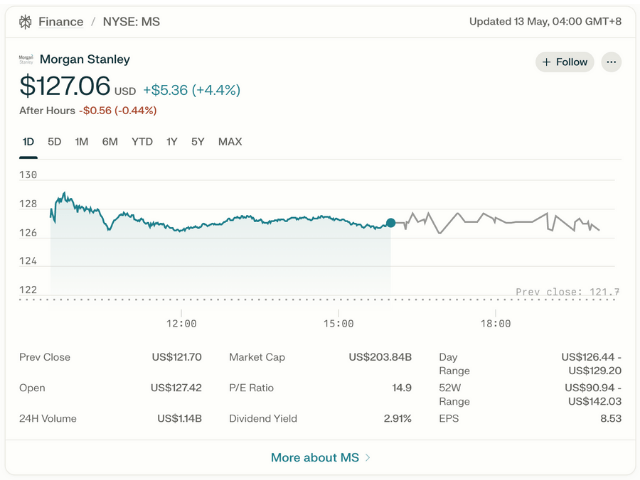The image size is (640, 480).
Task: Show the YTD chart range
Action: 142,142
